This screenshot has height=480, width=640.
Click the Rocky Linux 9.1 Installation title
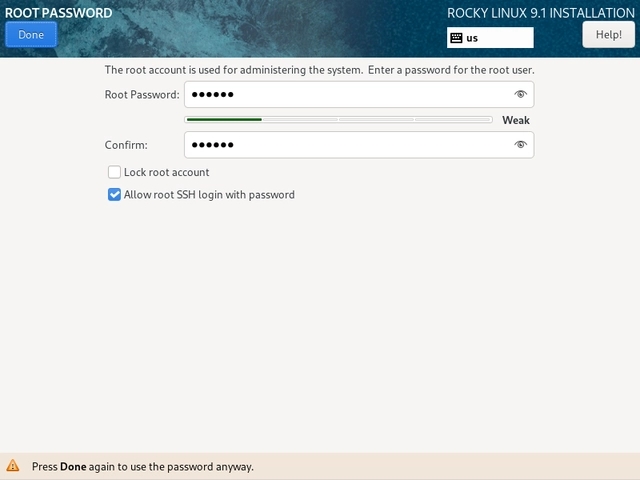[x=539, y=13]
